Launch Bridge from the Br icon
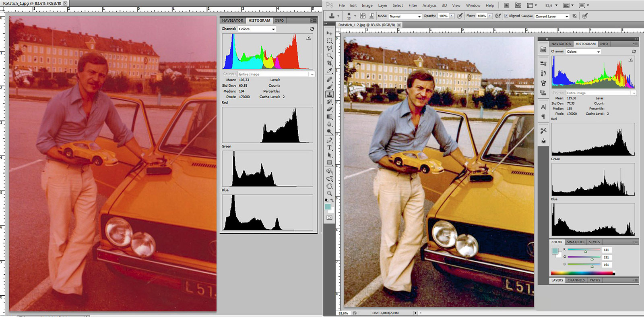The width and height of the screenshot is (644, 317). click(x=507, y=5)
